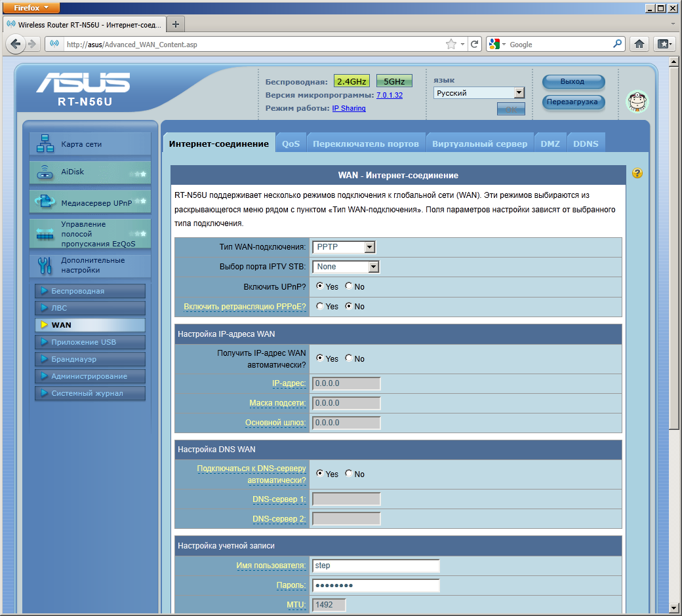Click the yellow help question mark icon
682x616 pixels.
coord(637,173)
